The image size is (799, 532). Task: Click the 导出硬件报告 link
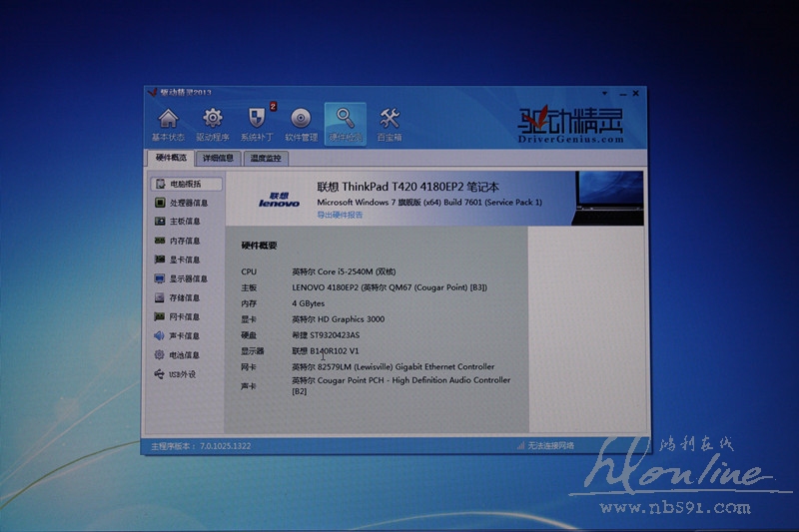(x=340, y=215)
